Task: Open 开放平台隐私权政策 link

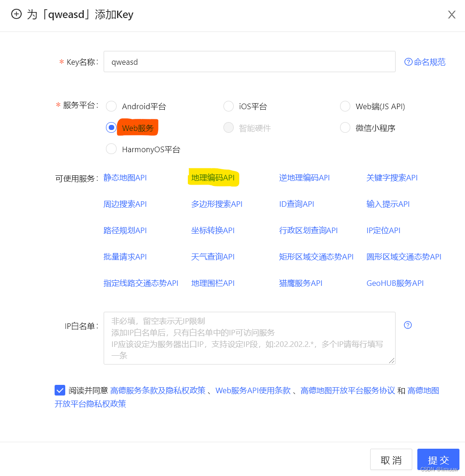Action: pyautogui.click(x=90, y=404)
